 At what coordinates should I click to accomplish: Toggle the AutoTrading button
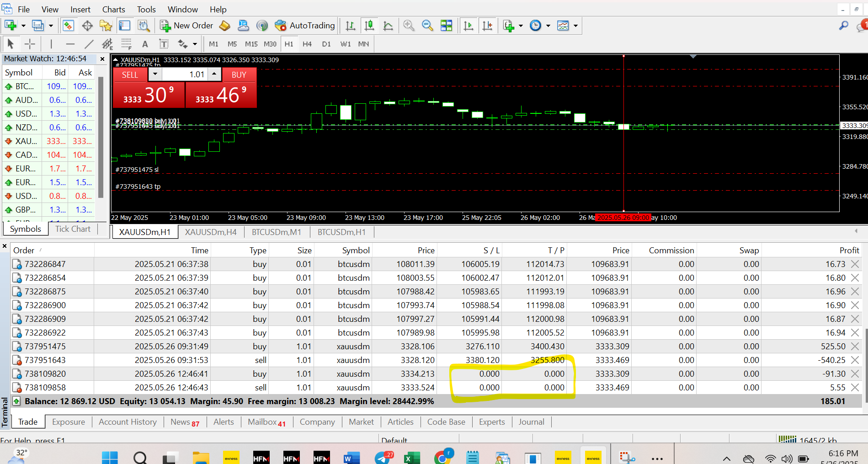(305, 26)
